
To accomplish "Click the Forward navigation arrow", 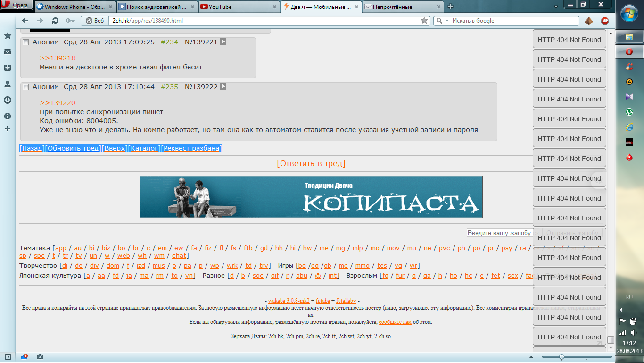I will 40,21.
